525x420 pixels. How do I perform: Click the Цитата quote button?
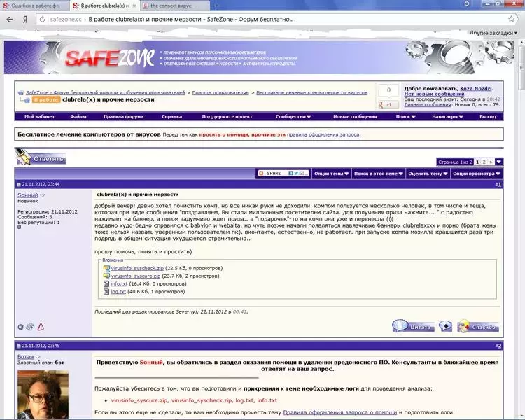click(x=414, y=326)
